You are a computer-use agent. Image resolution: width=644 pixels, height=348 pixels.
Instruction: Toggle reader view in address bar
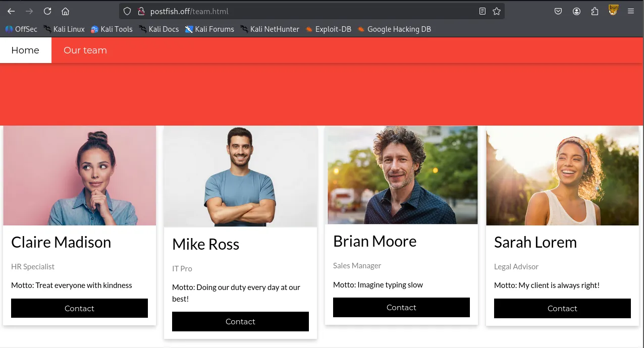coord(482,11)
